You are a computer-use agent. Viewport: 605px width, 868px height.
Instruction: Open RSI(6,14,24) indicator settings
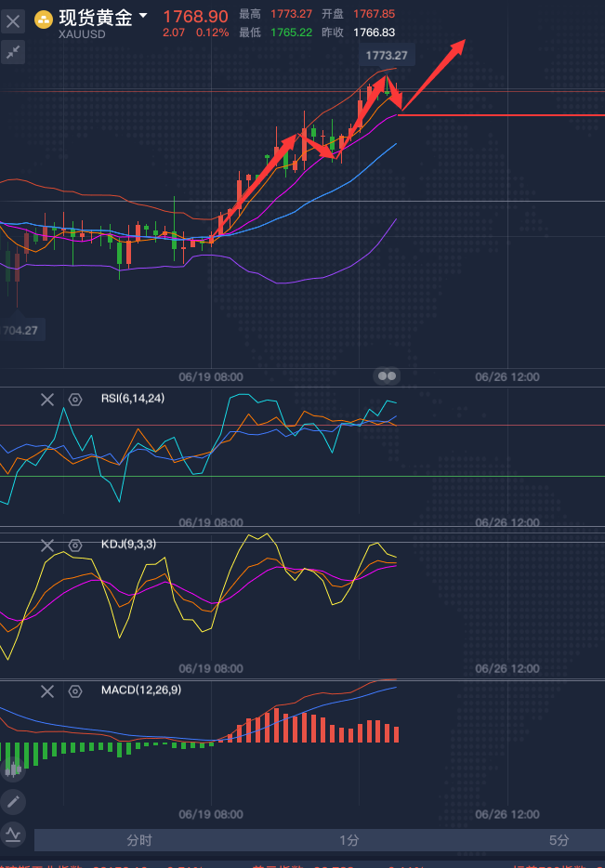tap(75, 400)
